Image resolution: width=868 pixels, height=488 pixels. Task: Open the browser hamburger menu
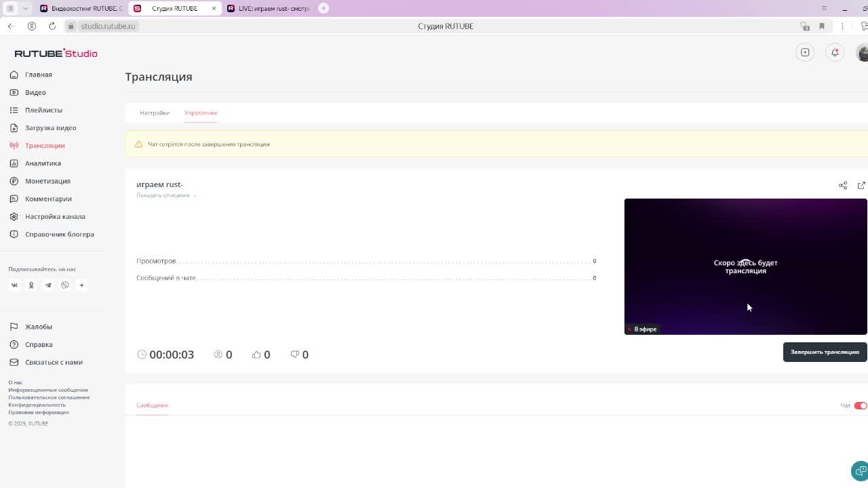[824, 8]
